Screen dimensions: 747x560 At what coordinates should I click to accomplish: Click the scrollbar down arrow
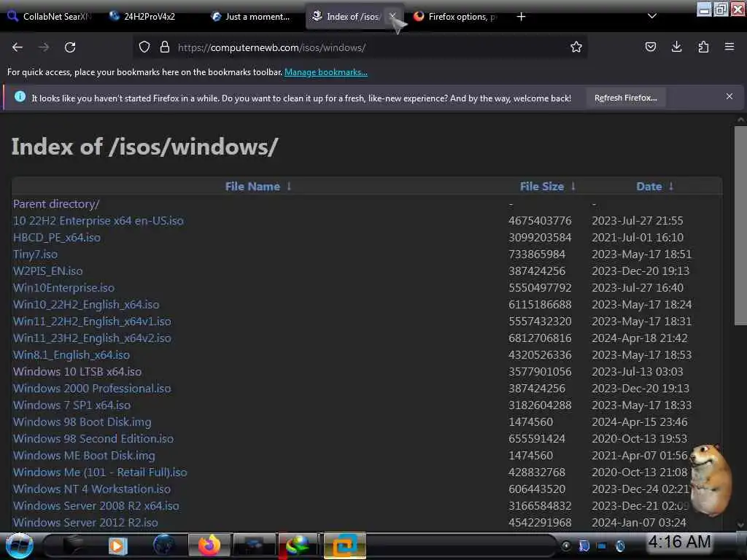click(x=740, y=525)
